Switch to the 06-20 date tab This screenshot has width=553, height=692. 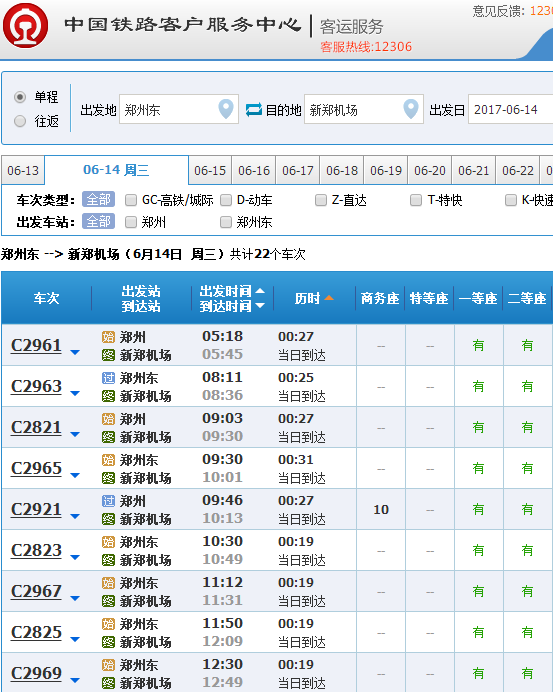tap(430, 170)
